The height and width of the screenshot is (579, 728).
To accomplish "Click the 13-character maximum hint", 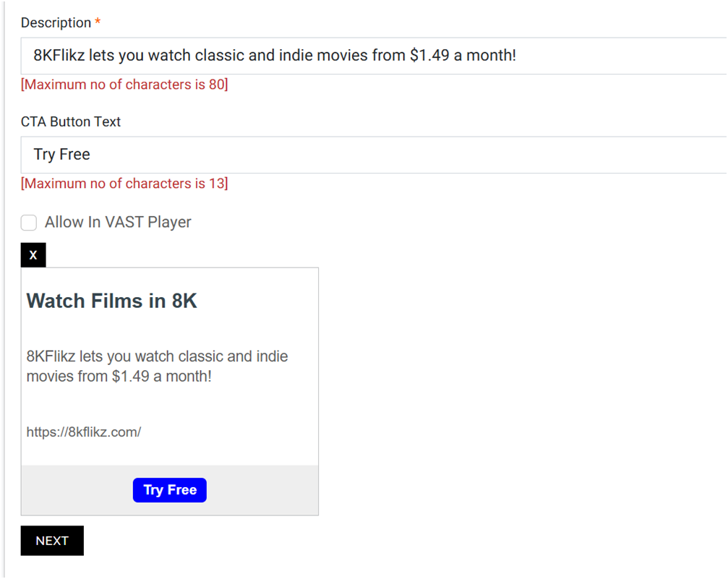I will point(124,184).
